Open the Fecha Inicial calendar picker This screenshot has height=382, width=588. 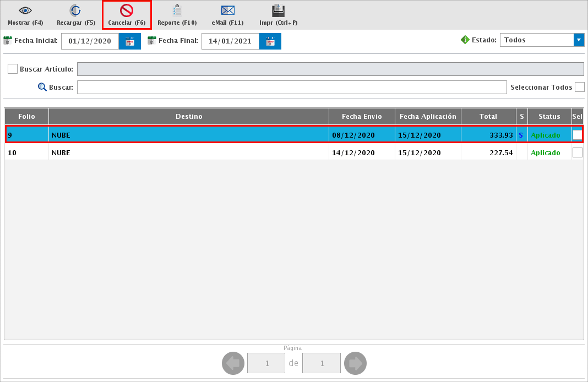[x=130, y=41]
